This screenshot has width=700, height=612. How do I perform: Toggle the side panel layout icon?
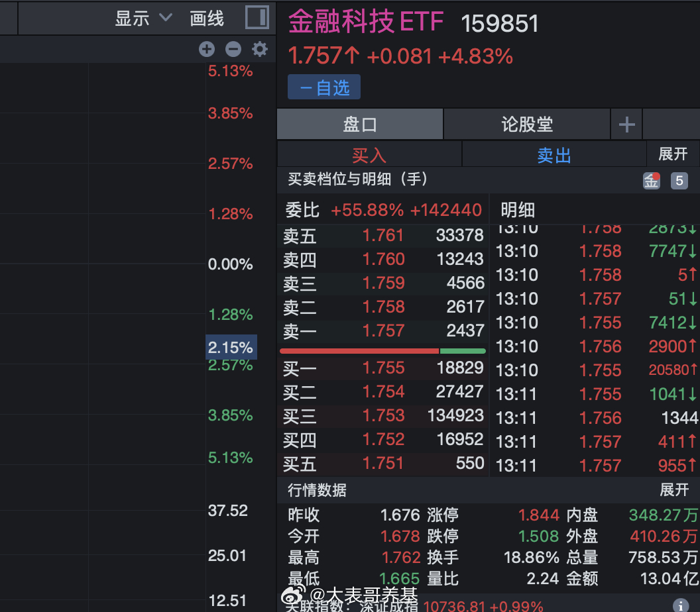[x=257, y=17]
